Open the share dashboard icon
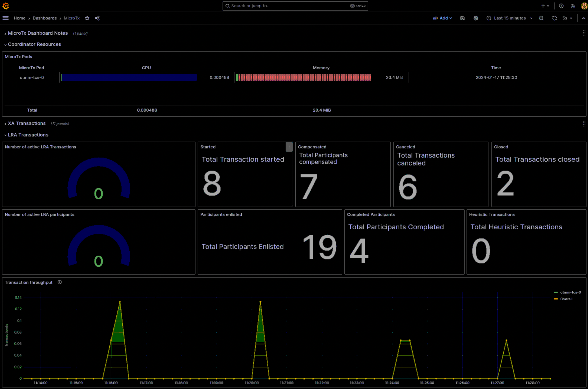 (x=97, y=18)
